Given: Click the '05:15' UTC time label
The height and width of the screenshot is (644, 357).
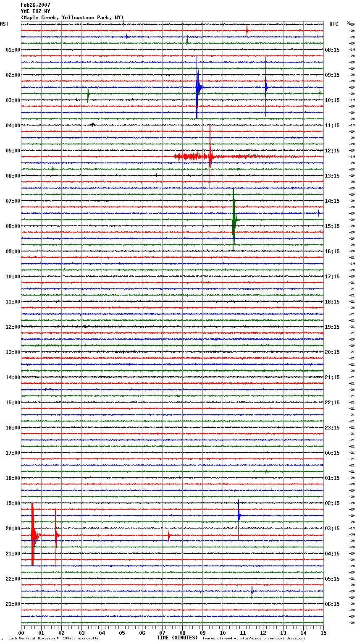Looking at the screenshot, I should click(x=332, y=579).
